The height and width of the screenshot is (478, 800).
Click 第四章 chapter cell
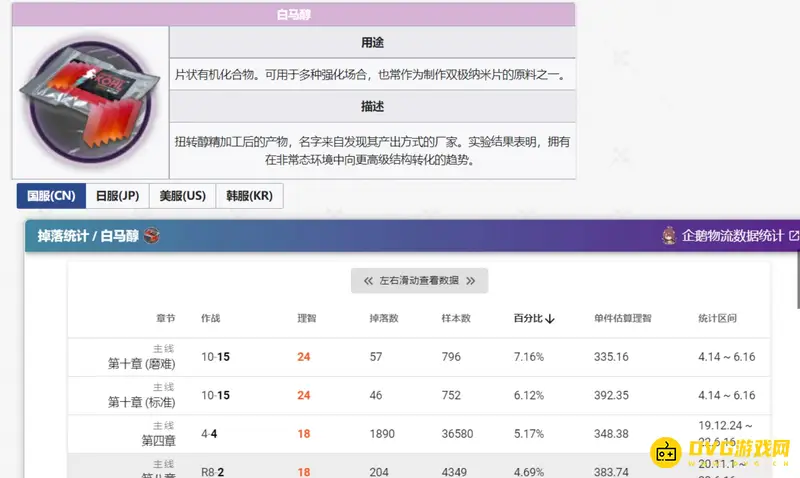[158, 434]
